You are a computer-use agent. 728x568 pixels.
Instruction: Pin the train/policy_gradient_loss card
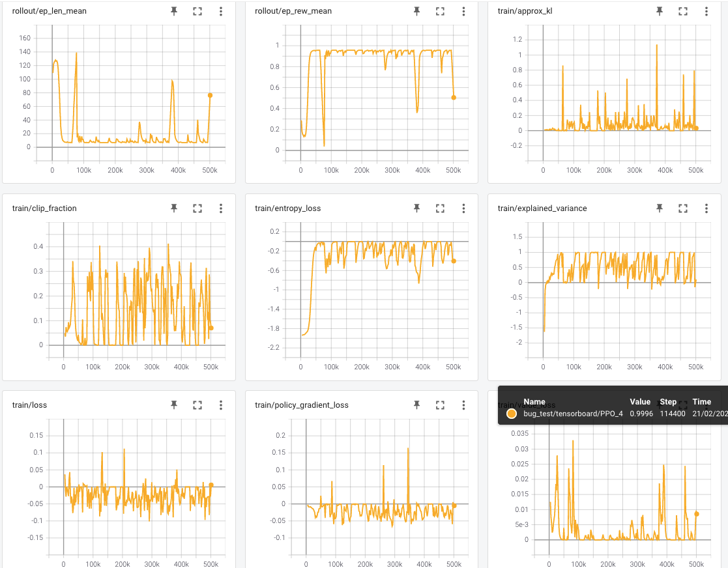click(x=417, y=405)
